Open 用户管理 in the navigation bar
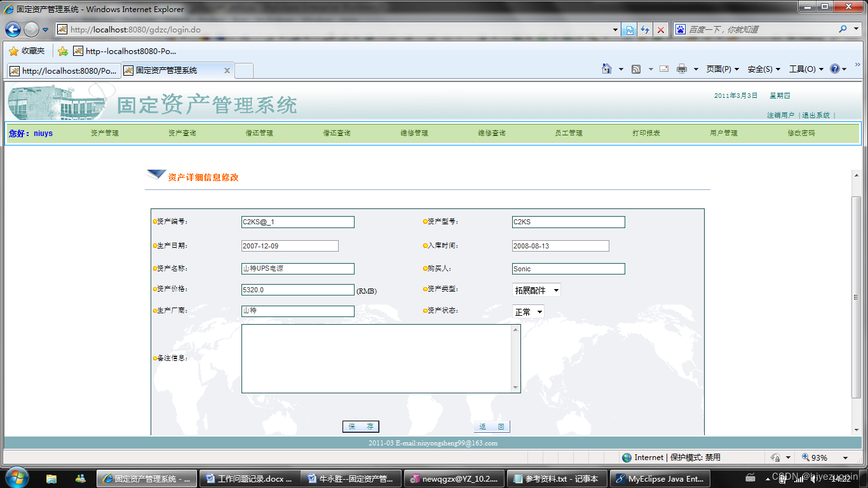This screenshot has width=868, height=488. point(724,133)
